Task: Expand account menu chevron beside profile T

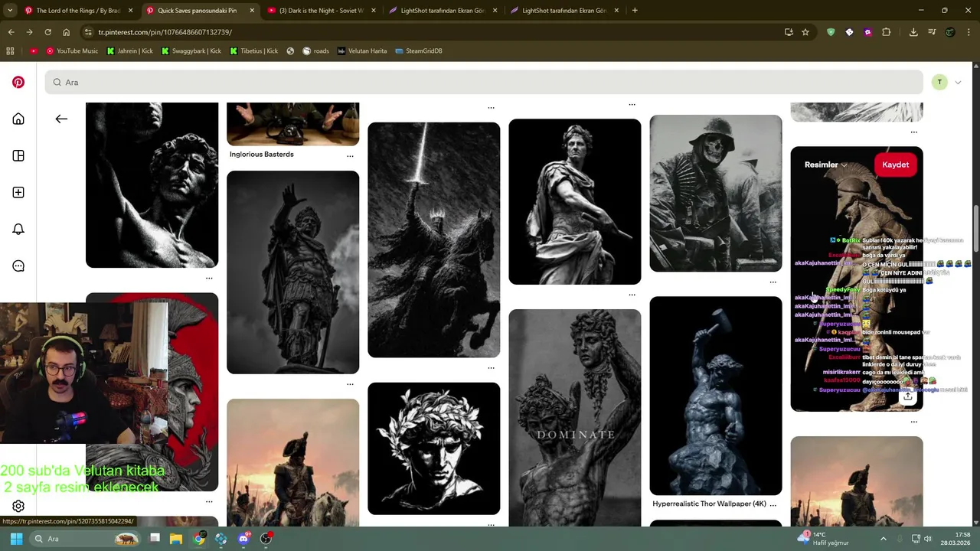Action: click(x=957, y=83)
